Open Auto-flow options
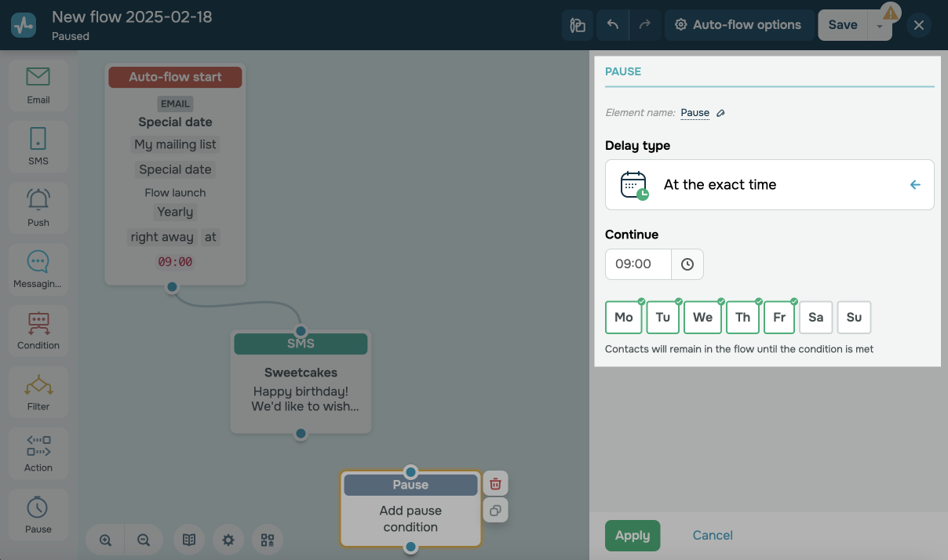Image resolution: width=948 pixels, height=560 pixels. click(x=738, y=25)
